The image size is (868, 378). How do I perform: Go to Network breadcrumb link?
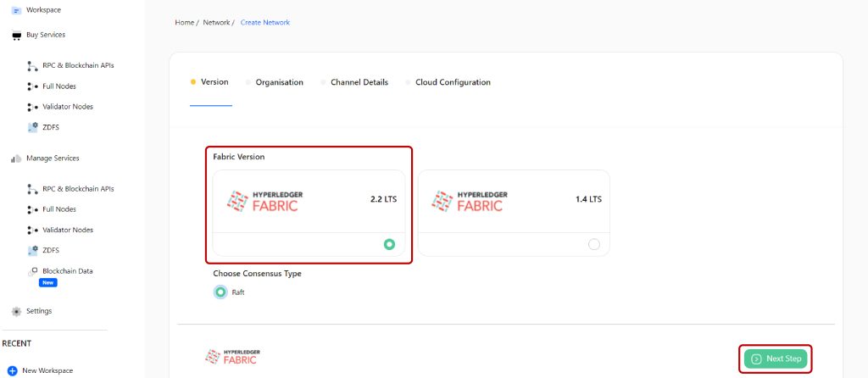pos(216,23)
